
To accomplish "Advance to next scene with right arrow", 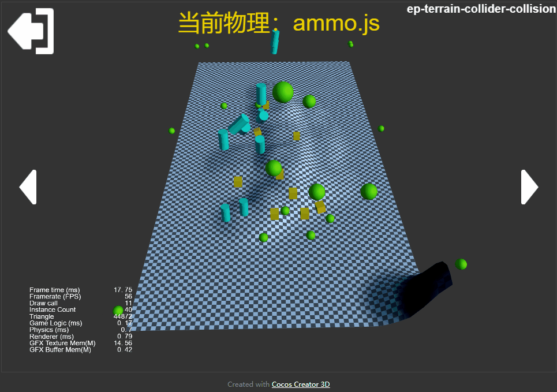I will point(529,187).
